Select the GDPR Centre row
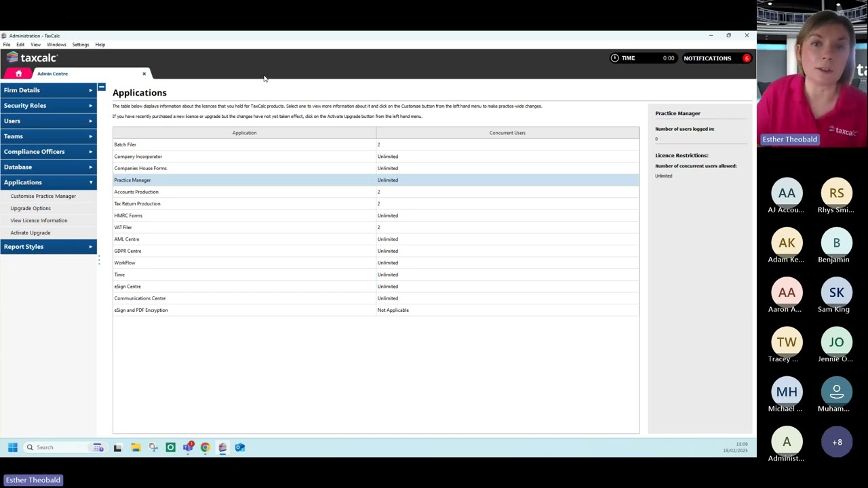 [376, 251]
